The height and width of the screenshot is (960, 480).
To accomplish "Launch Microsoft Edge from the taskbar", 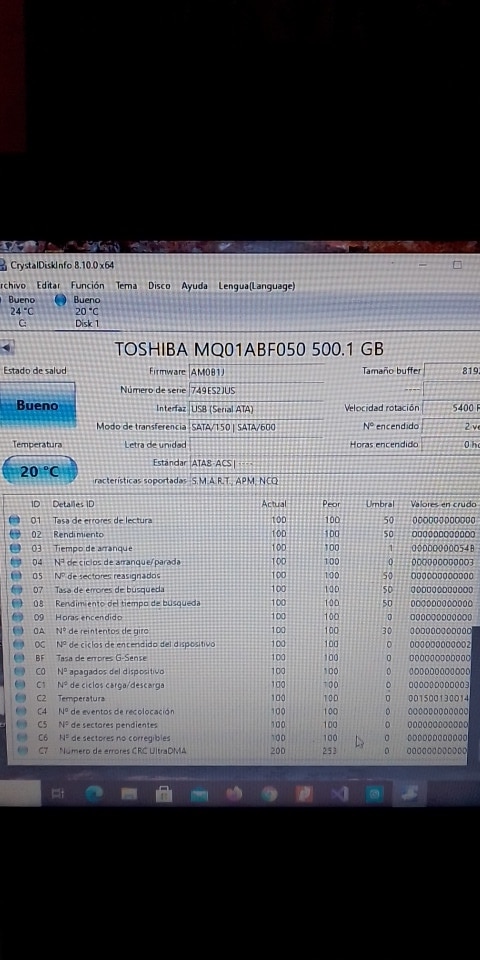I will [94, 794].
